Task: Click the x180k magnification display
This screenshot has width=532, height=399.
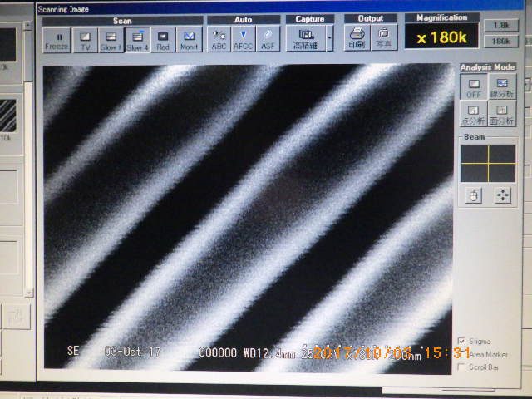Action: (x=441, y=37)
